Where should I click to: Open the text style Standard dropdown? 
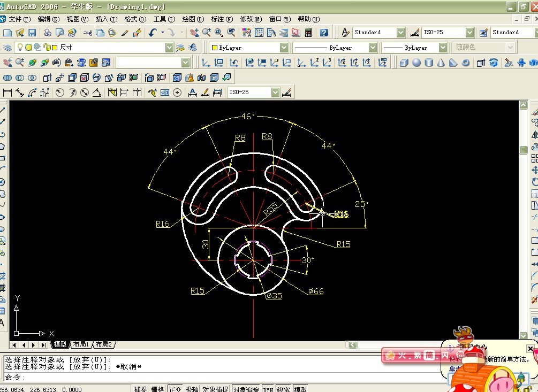point(400,33)
